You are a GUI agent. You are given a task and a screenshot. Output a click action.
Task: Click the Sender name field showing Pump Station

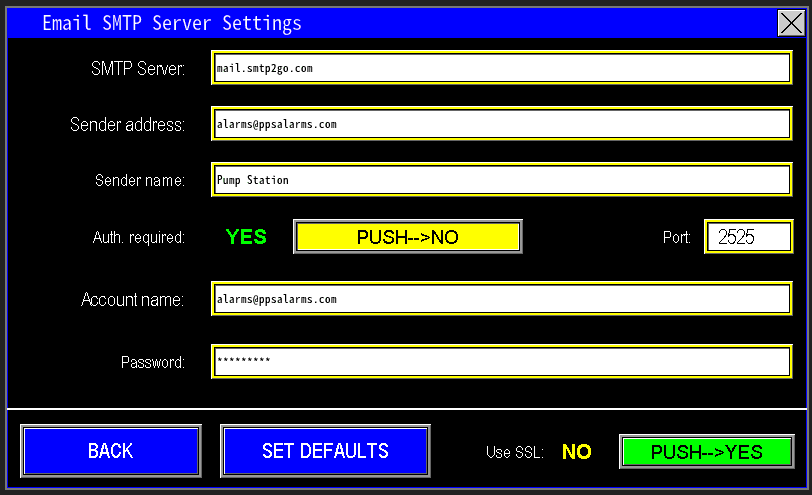click(502, 180)
